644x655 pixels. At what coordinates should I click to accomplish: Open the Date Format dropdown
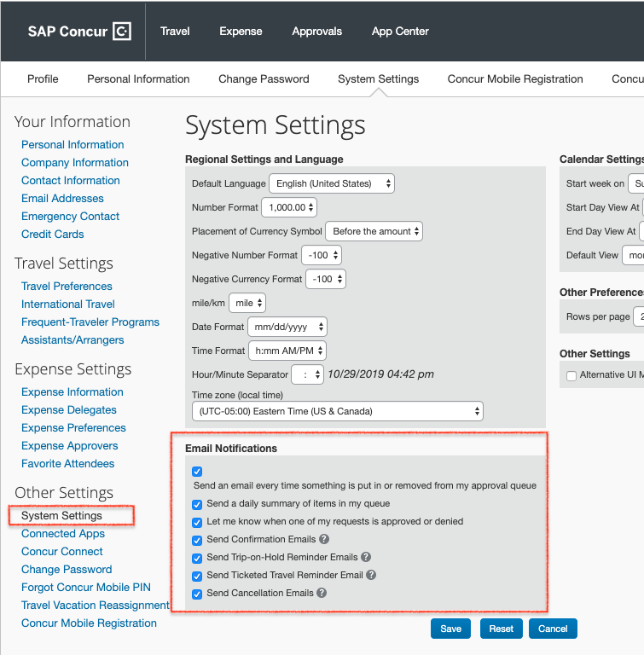(x=287, y=327)
